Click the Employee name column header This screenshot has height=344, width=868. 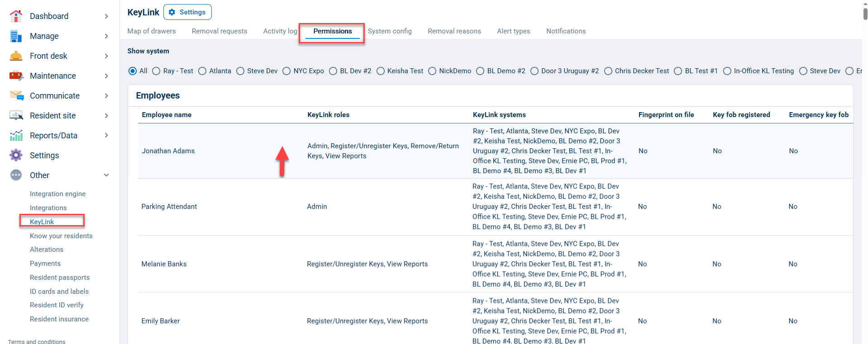click(x=167, y=115)
